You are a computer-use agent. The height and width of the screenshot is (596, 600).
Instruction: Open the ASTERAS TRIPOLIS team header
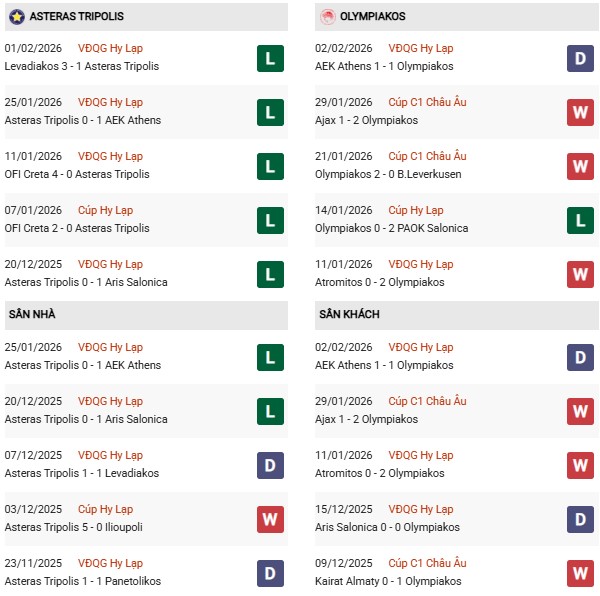tap(80, 17)
